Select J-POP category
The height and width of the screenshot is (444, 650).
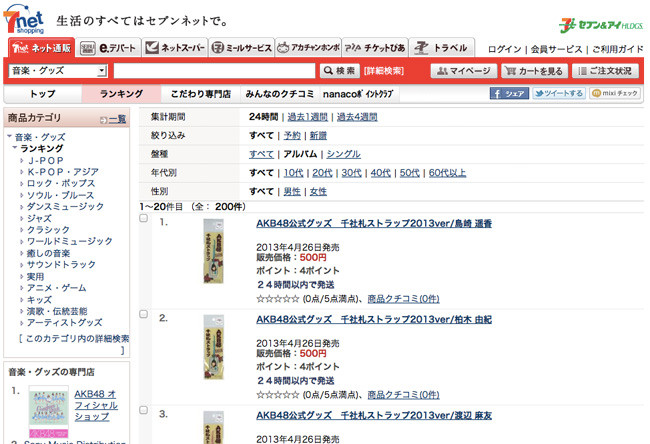point(46,160)
